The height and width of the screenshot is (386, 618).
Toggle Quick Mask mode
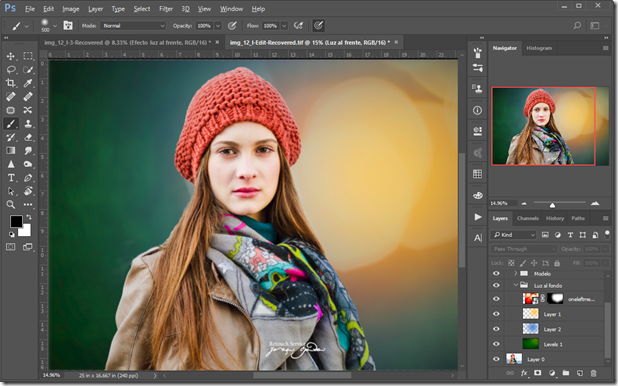tap(11, 247)
